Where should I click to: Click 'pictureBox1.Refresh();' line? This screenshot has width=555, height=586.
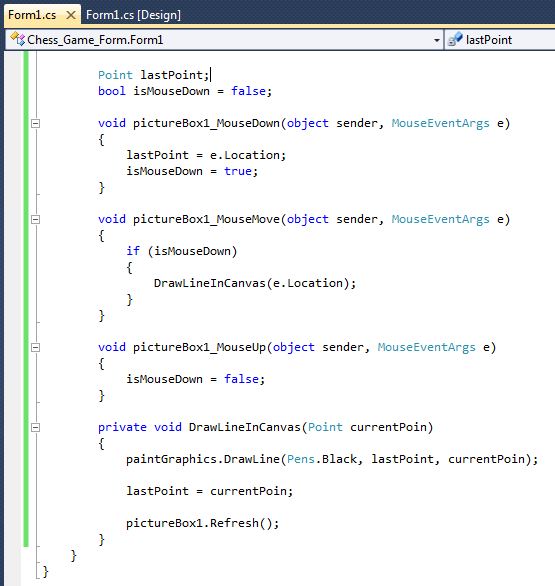(x=203, y=523)
